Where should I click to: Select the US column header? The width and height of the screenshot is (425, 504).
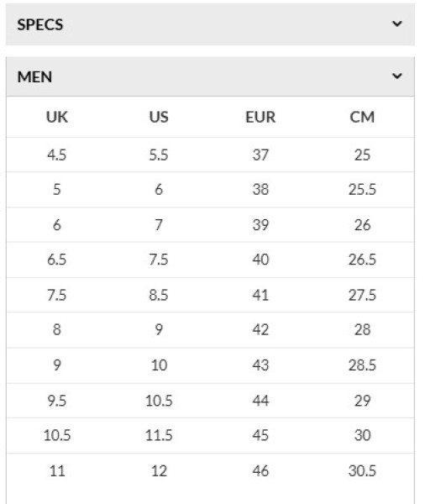[159, 117]
